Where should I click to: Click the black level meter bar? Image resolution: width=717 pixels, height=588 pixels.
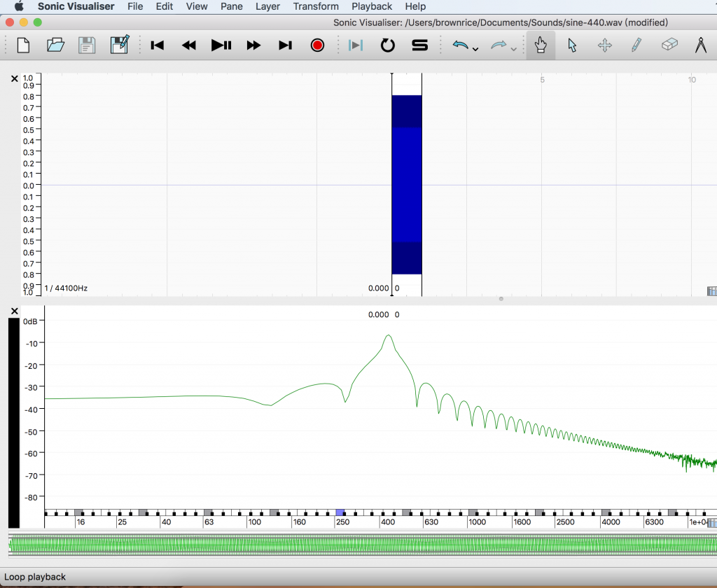click(x=14, y=423)
